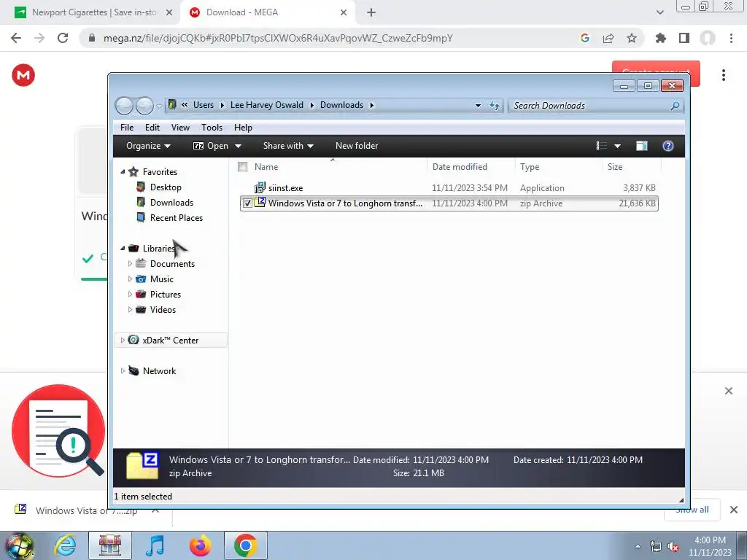Select the siinst.exe file name
The height and width of the screenshot is (560, 747).
(x=285, y=188)
